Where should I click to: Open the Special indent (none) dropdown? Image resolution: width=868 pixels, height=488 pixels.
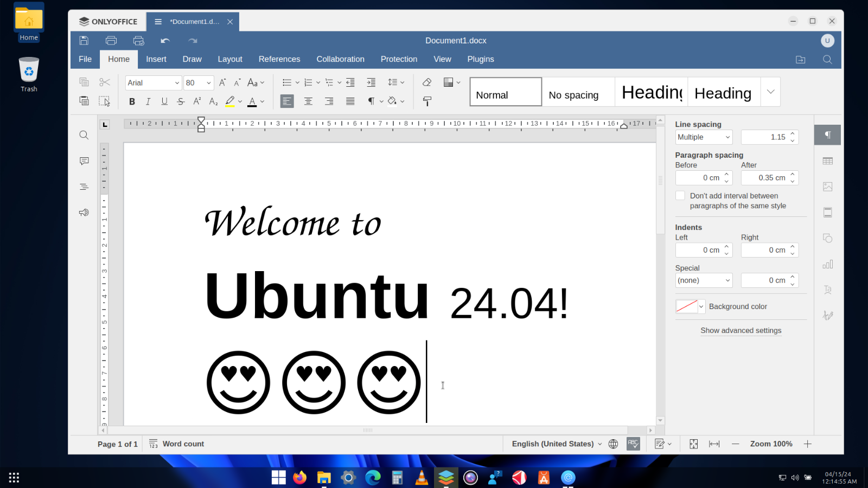[704, 280]
